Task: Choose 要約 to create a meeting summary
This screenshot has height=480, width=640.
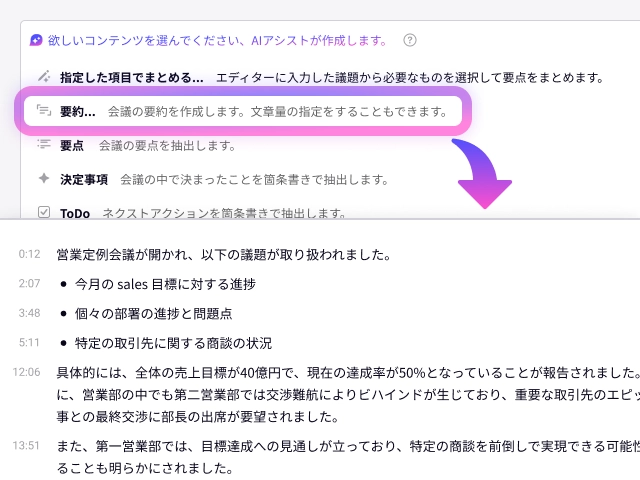Action: coord(77,111)
